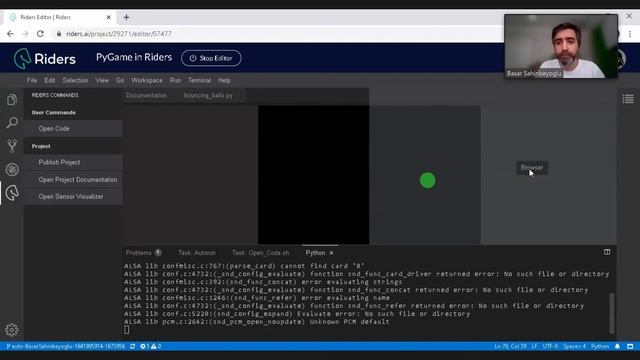Click Python language mode in status bar
The image size is (640, 360).
[x=600, y=346]
